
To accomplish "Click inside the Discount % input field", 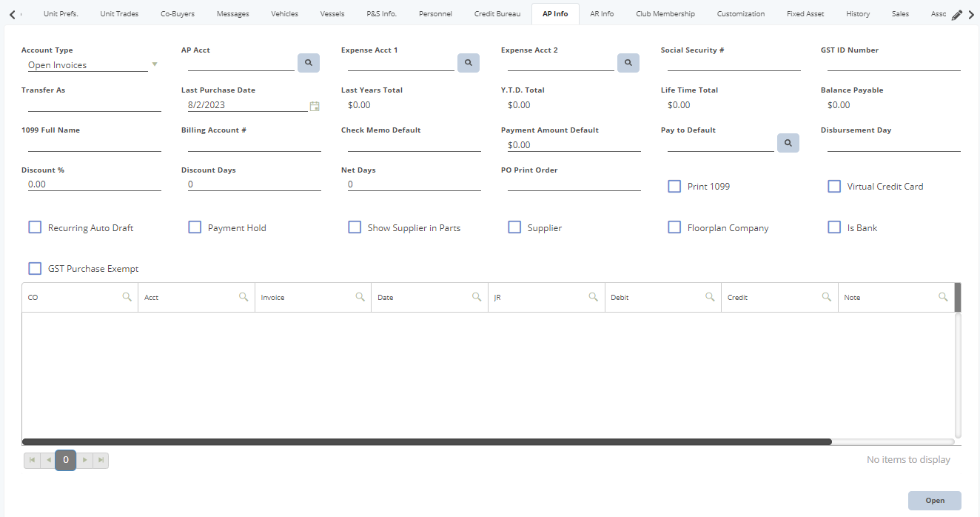I will [94, 184].
